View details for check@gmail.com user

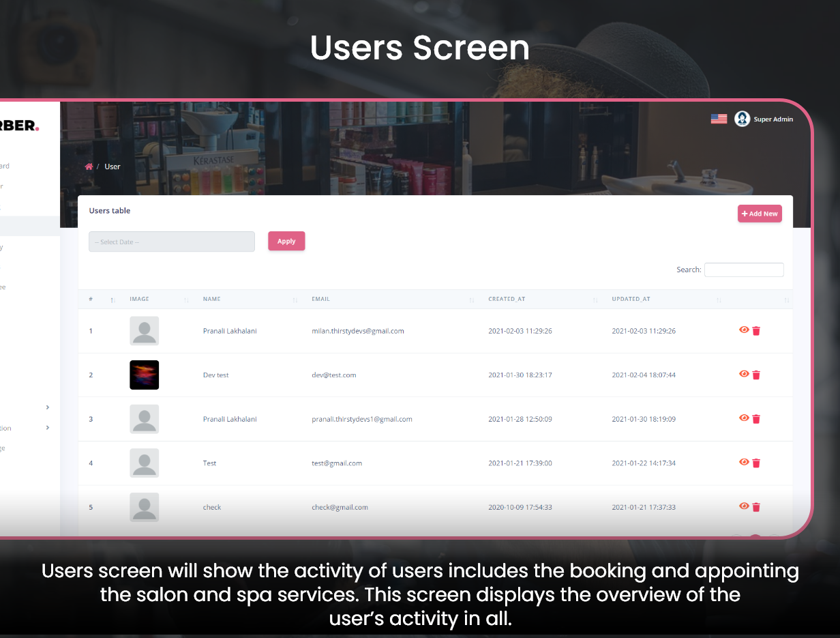744,506
